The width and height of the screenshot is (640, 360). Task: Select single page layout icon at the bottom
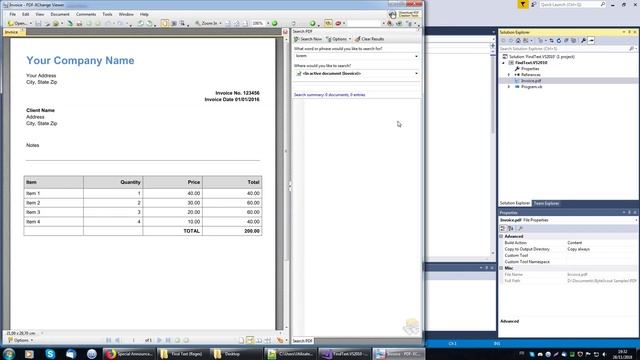coord(241,340)
